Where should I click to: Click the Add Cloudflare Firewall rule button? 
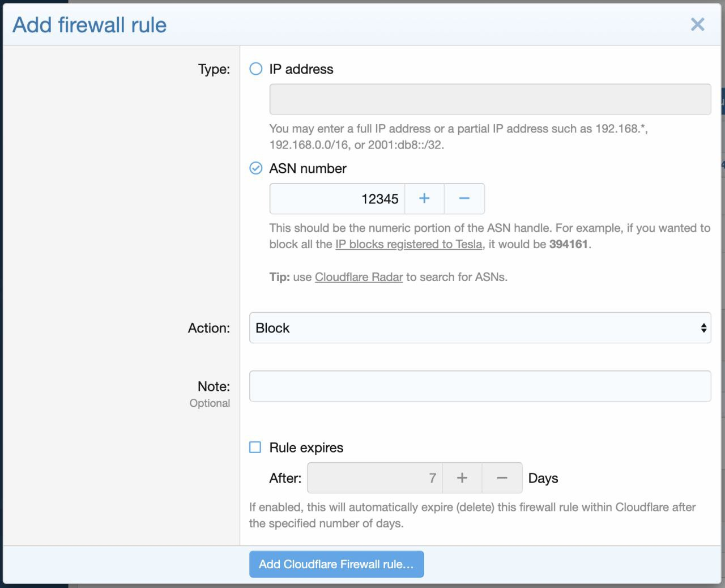[x=336, y=564]
